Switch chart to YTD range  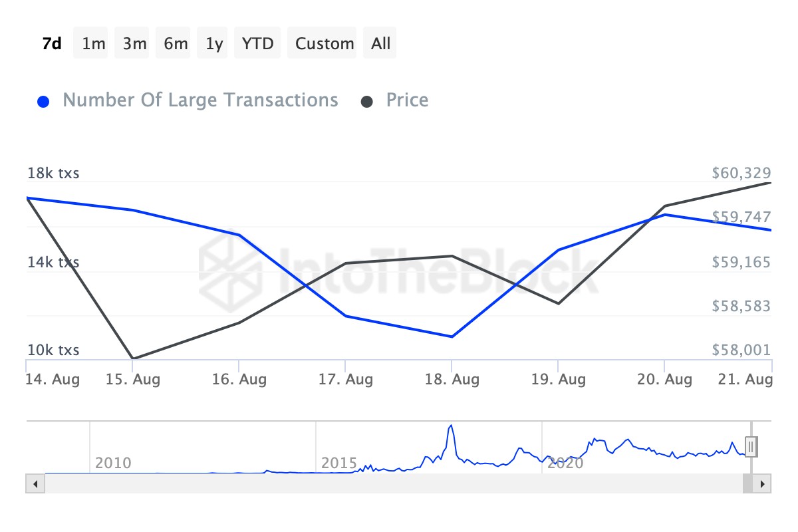click(257, 44)
